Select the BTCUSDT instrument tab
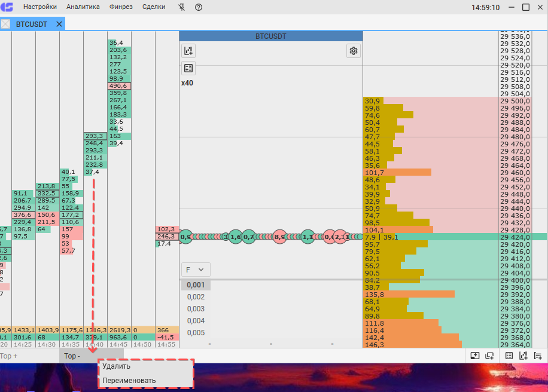The image size is (548, 392). coord(32,24)
